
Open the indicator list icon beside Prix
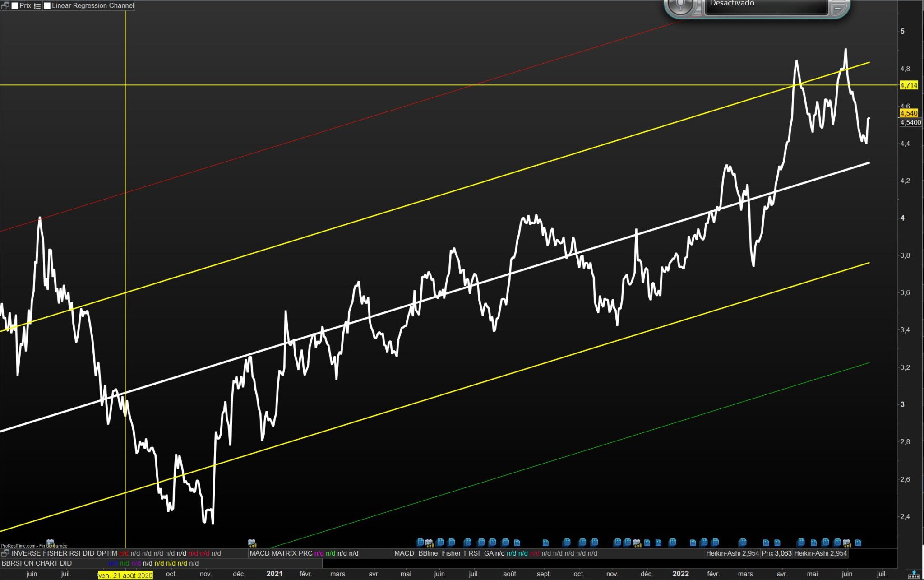click(x=37, y=6)
